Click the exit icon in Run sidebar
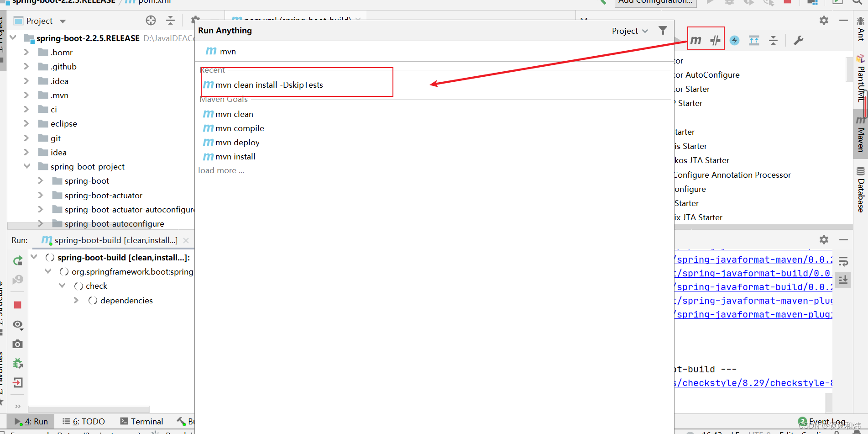This screenshot has width=868, height=434. [x=18, y=382]
